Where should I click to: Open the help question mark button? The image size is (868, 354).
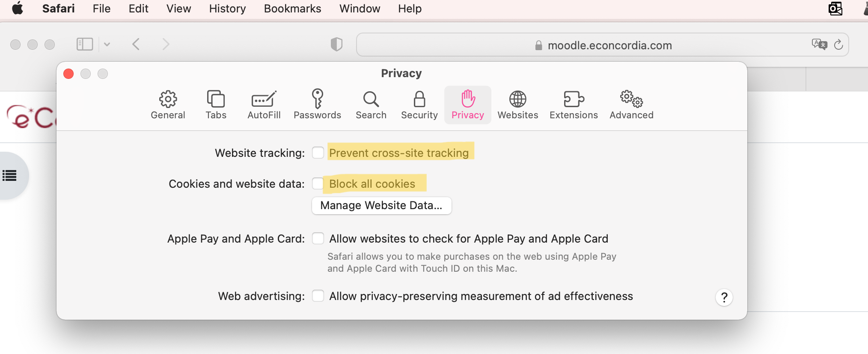point(724,297)
